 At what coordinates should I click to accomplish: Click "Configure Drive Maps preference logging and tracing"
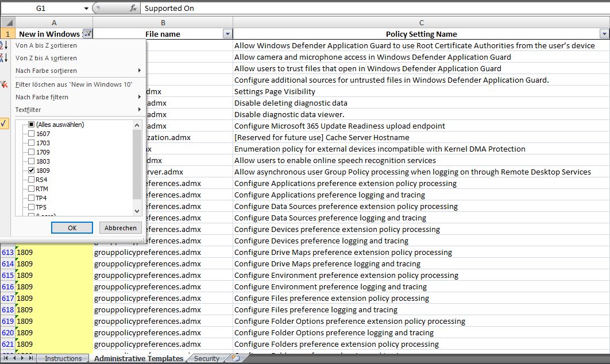click(422, 264)
